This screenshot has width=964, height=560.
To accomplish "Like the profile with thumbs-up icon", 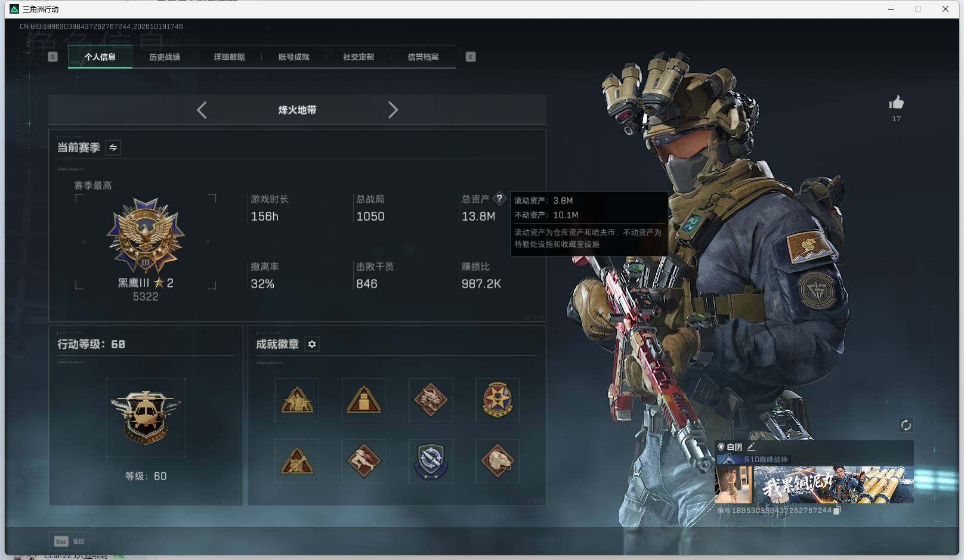I will (896, 103).
